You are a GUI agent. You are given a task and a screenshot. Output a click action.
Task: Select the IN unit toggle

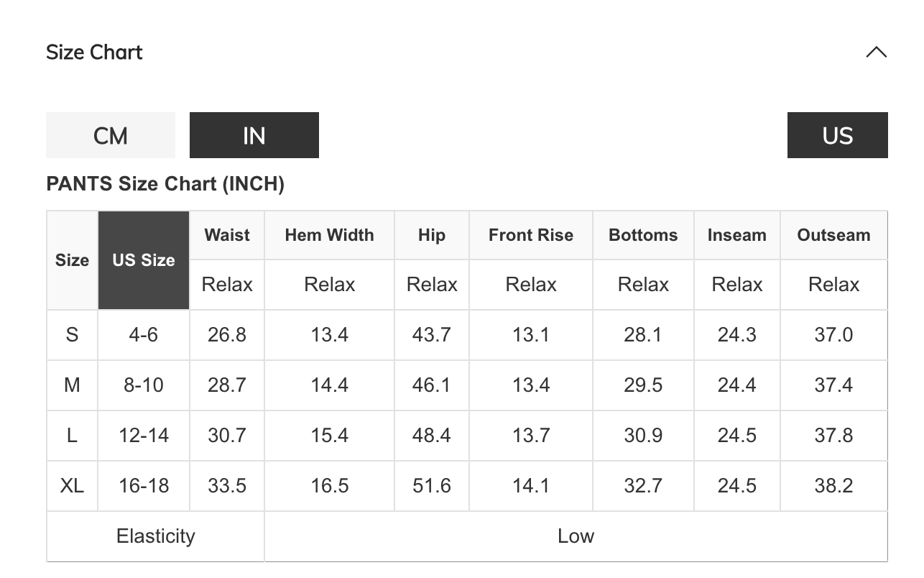pos(254,135)
